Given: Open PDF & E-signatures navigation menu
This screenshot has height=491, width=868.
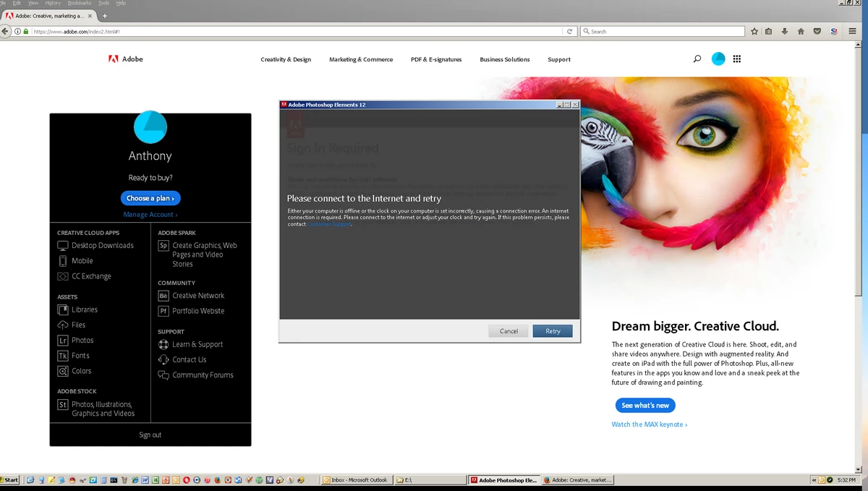Looking at the screenshot, I should click(x=436, y=59).
